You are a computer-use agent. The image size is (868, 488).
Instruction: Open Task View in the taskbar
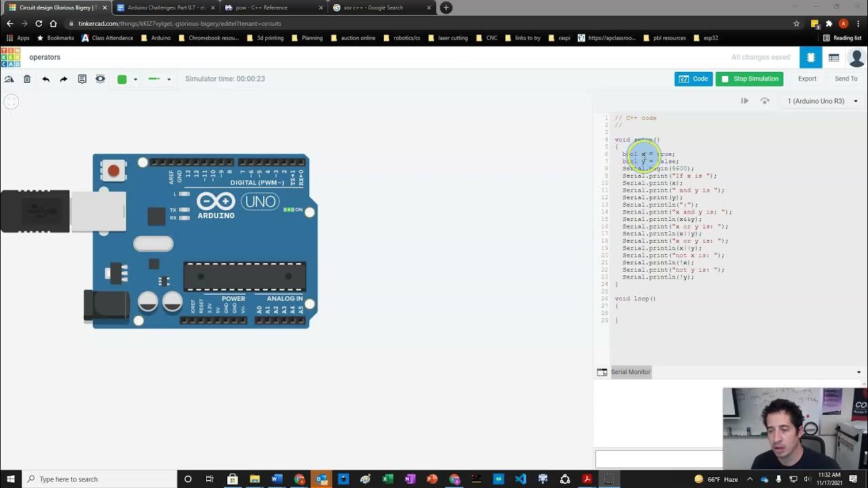tap(210, 479)
